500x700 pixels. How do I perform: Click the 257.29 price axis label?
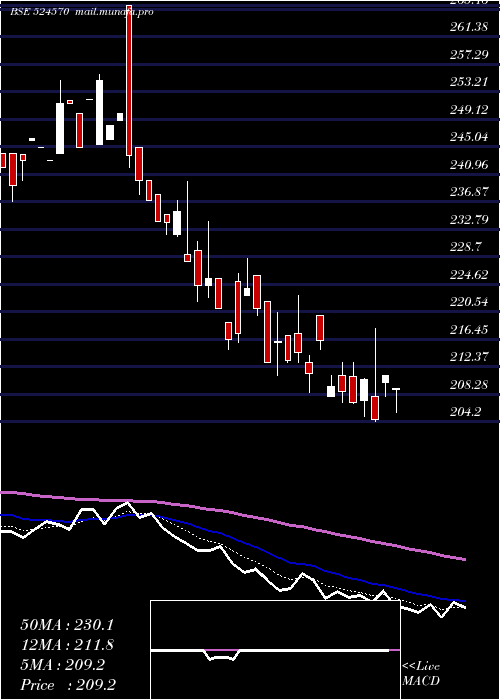tap(469, 54)
